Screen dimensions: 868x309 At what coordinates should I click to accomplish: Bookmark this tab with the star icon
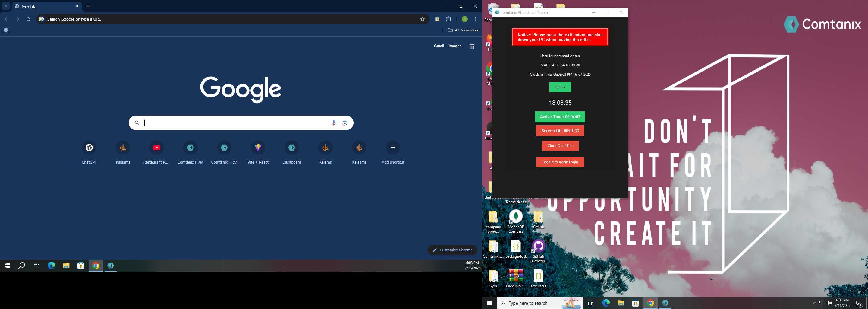[422, 19]
